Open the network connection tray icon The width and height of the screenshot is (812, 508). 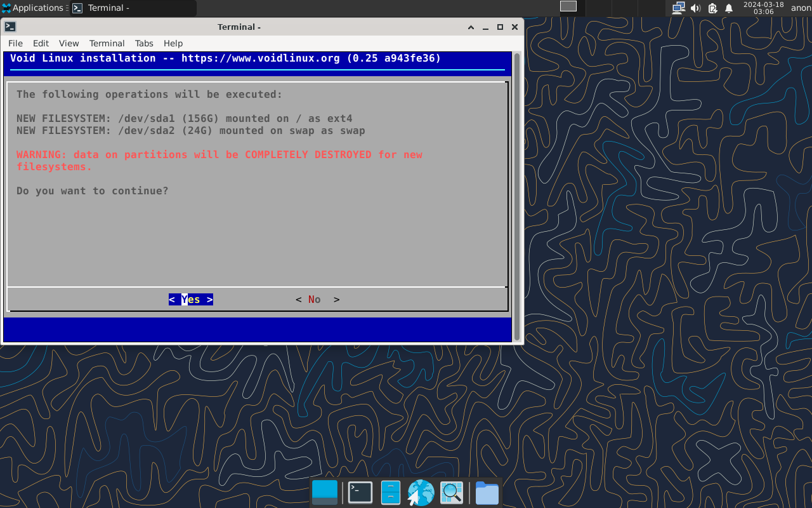pyautogui.click(x=678, y=8)
